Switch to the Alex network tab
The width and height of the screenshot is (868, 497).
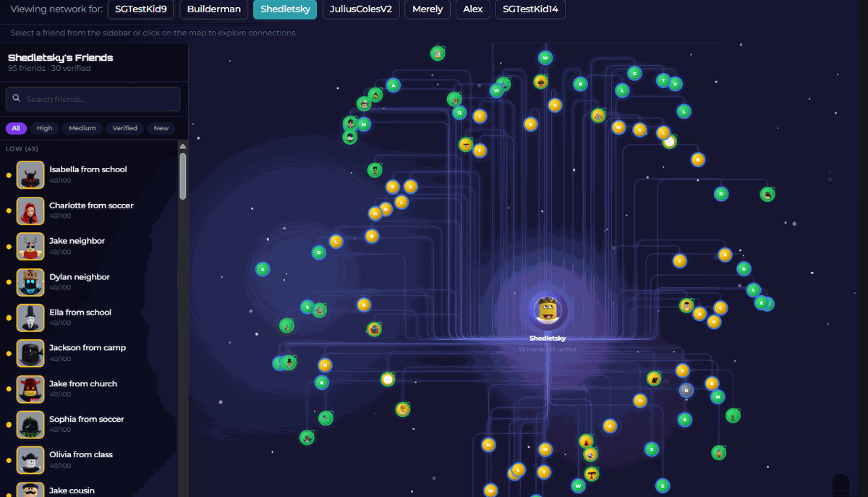473,9
